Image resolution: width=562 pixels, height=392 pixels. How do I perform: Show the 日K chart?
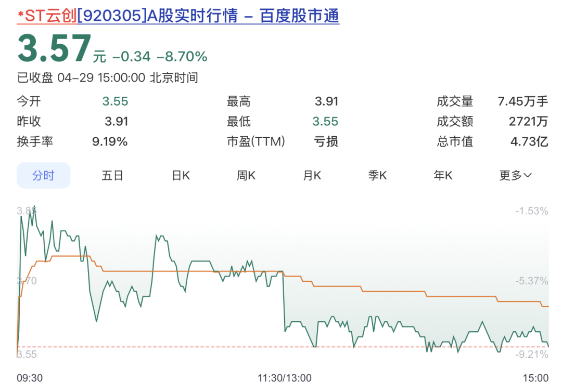click(x=181, y=176)
